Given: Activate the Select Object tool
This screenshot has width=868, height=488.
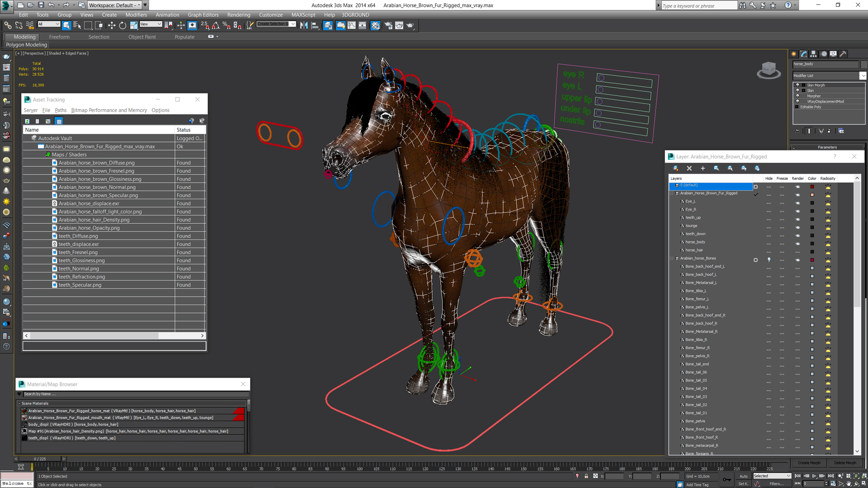Looking at the screenshot, I should pyautogui.click(x=66, y=25).
